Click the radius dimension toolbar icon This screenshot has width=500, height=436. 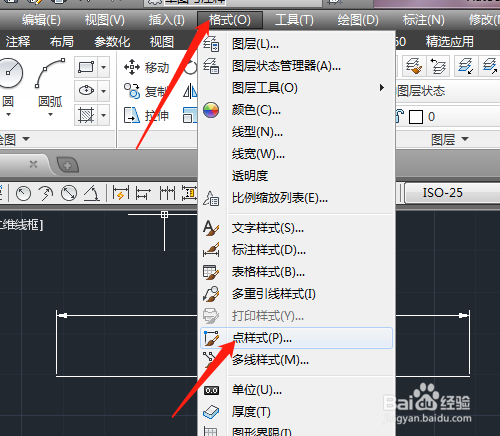(x=23, y=193)
